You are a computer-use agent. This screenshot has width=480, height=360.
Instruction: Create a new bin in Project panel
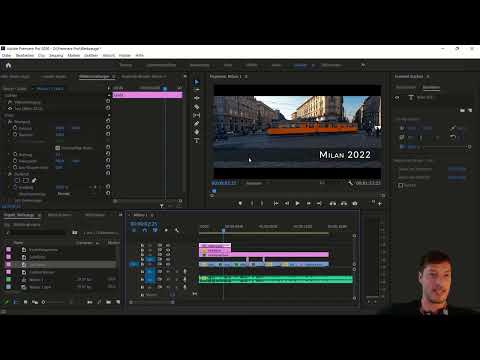click(108, 302)
